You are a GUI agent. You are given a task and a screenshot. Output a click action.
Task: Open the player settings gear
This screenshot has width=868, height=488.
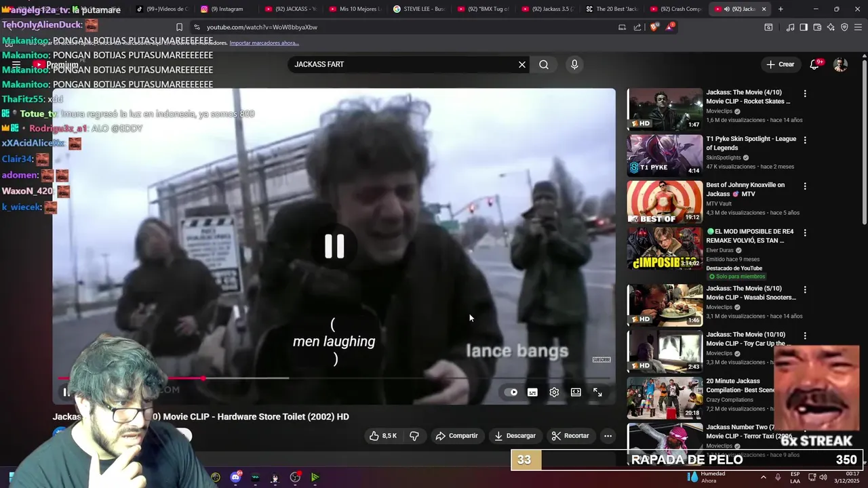point(554,392)
